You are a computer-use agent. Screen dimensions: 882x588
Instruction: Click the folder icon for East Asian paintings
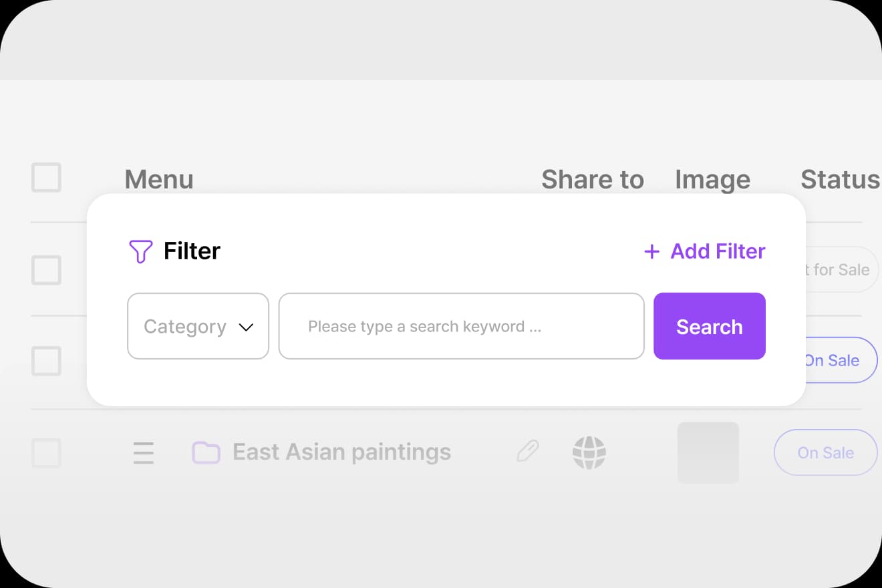206,453
